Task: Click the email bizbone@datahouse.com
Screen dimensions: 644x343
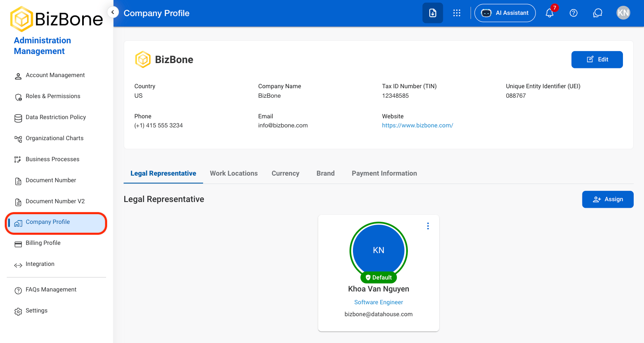Action: pyautogui.click(x=379, y=314)
